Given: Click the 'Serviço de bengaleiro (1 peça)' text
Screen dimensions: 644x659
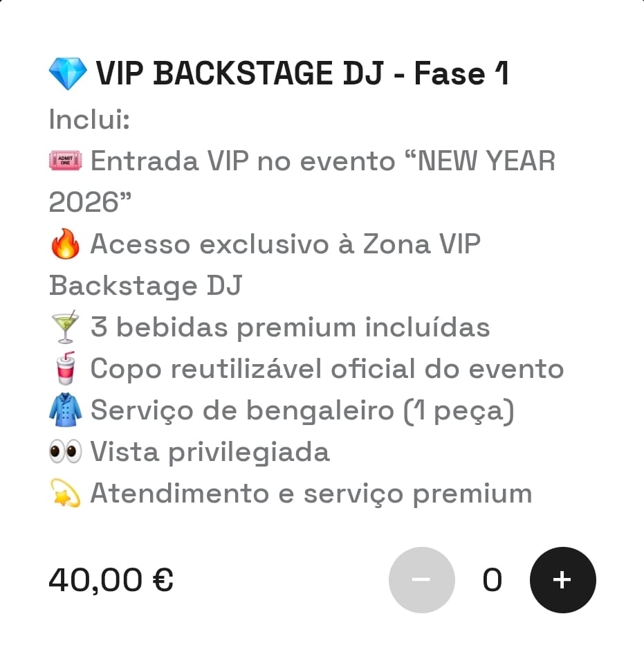Looking at the screenshot, I should (x=302, y=410).
